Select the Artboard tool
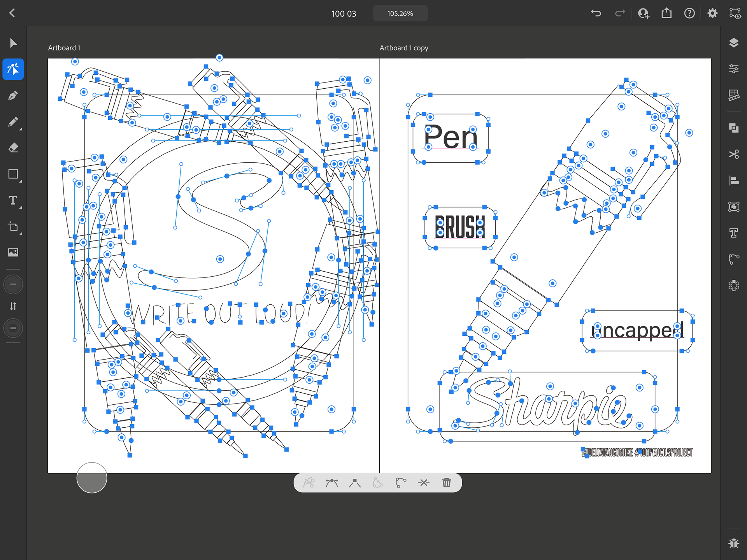 point(13,226)
